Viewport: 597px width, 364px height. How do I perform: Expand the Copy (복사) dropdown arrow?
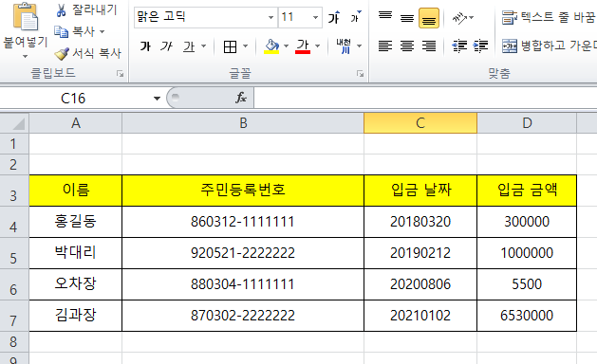(x=103, y=31)
